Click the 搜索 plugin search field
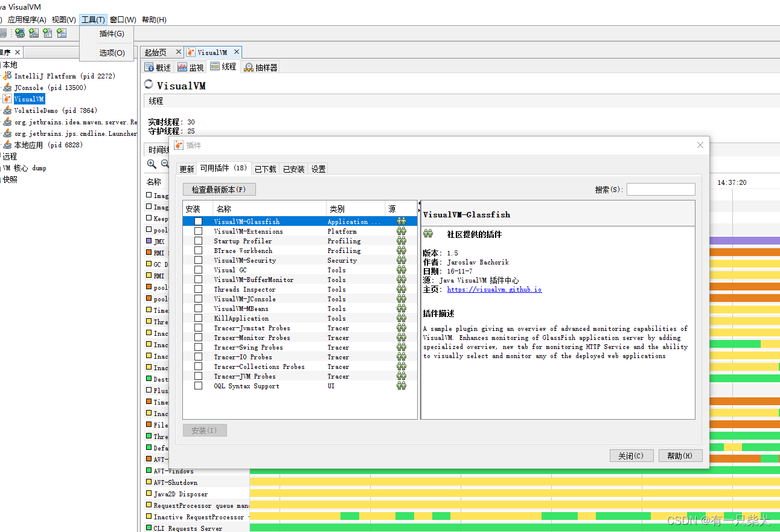This screenshot has height=532, width=780. 660,190
